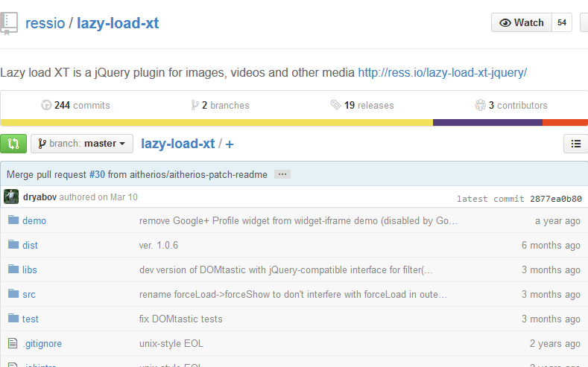Image resolution: width=588 pixels, height=367 pixels.
Task: Click yellow segment of language bar
Action: pos(217,123)
